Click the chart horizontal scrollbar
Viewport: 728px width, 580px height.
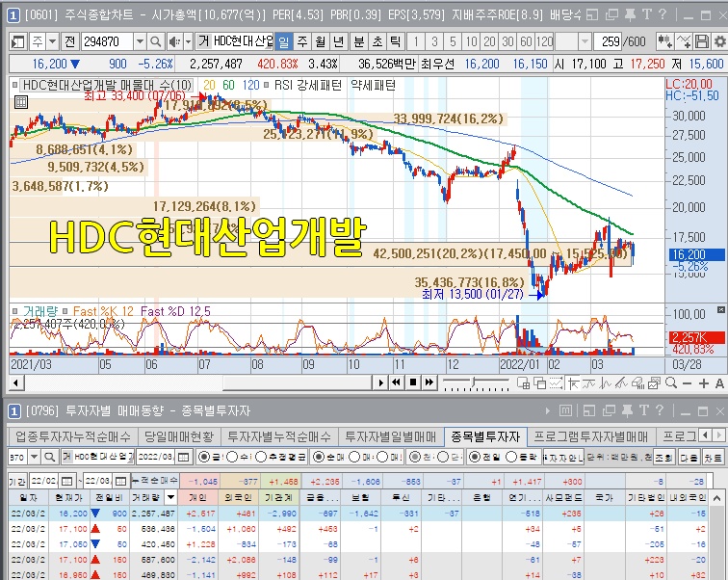pyautogui.click(x=198, y=383)
